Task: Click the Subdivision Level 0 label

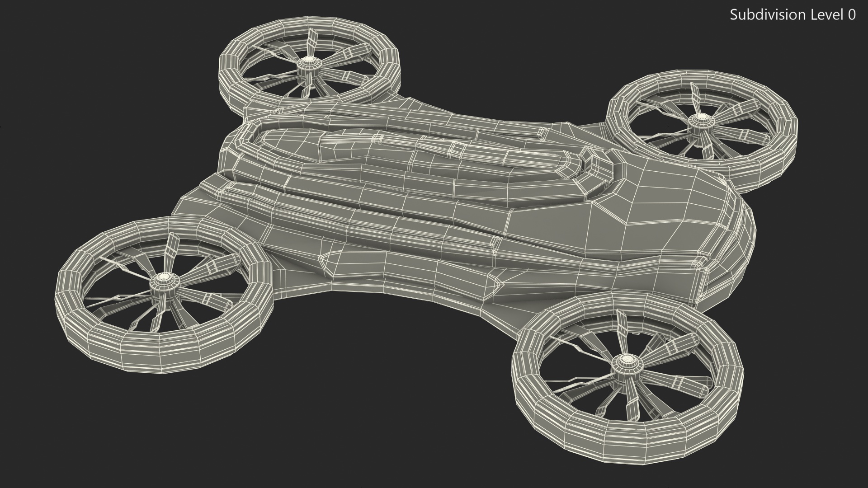Action: point(793,15)
